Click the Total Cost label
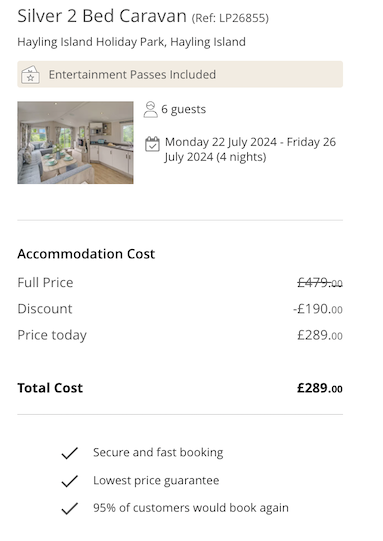This screenshot has width=383, height=541. 50,388
